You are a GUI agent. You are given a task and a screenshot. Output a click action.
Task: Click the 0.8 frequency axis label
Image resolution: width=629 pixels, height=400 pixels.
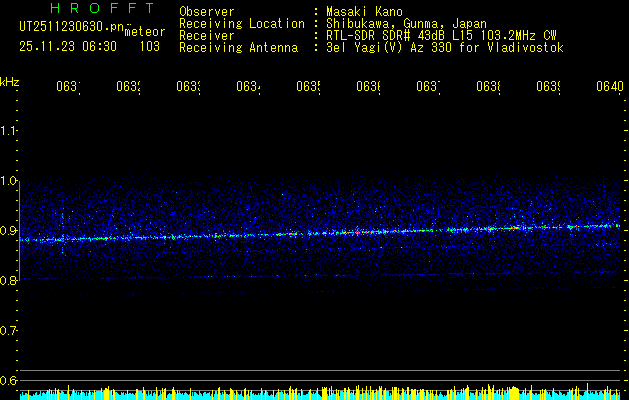click(x=8, y=280)
